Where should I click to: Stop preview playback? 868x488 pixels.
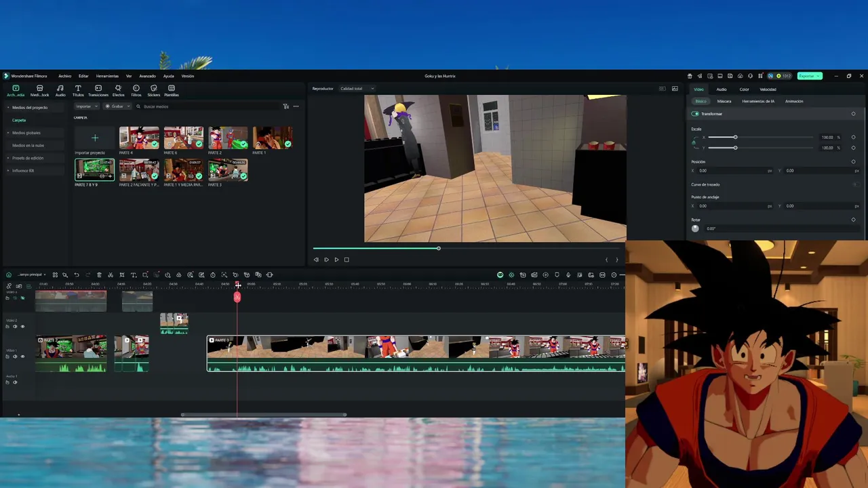347,260
